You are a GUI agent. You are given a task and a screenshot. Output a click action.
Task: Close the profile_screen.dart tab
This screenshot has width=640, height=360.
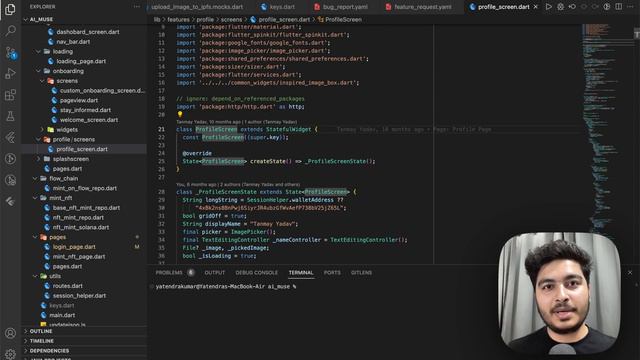click(536, 7)
